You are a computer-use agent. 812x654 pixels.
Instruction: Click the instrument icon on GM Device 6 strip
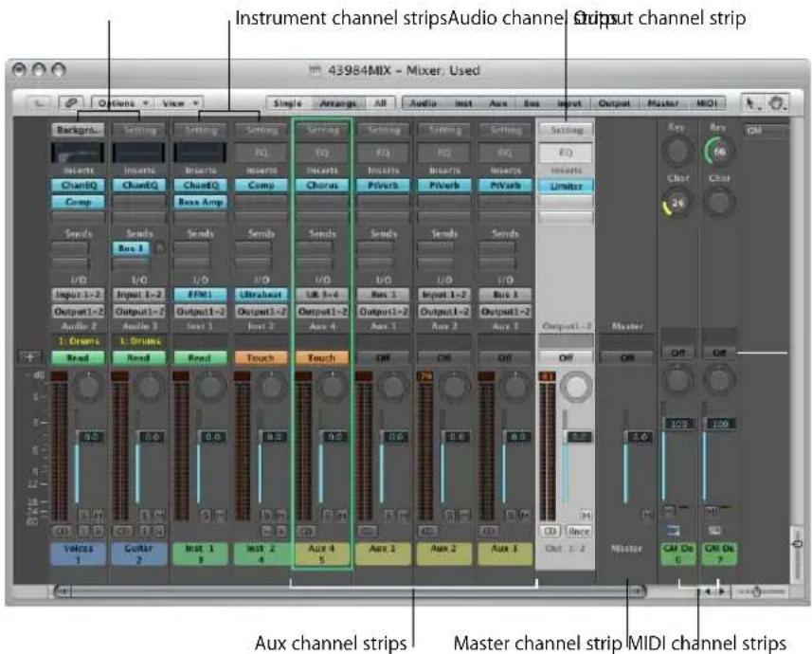(672, 530)
